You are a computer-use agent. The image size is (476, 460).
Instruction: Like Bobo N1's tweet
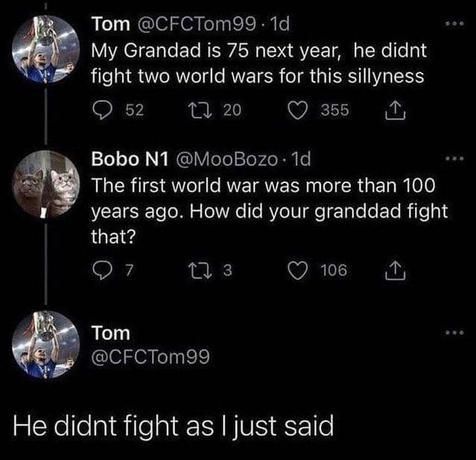[x=303, y=270]
